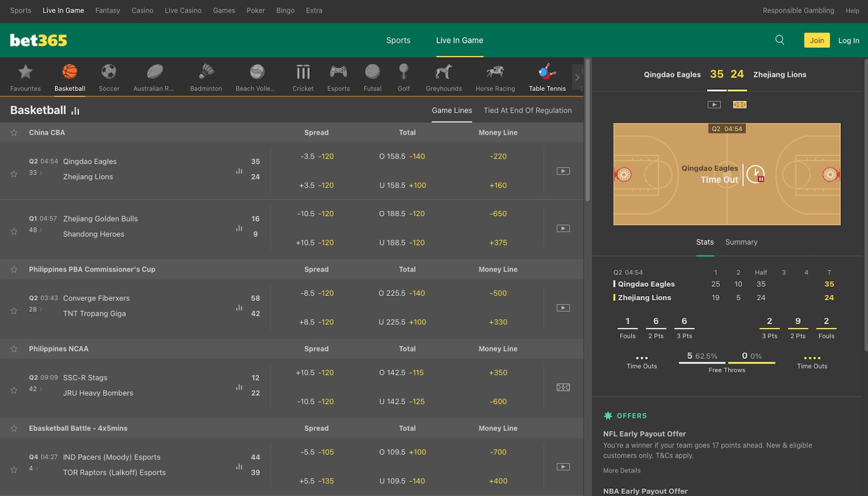Viewport: 868px width, 496px height.
Task: Open the search magnifier icon
Action: pyautogui.click(x=780, y=40)
